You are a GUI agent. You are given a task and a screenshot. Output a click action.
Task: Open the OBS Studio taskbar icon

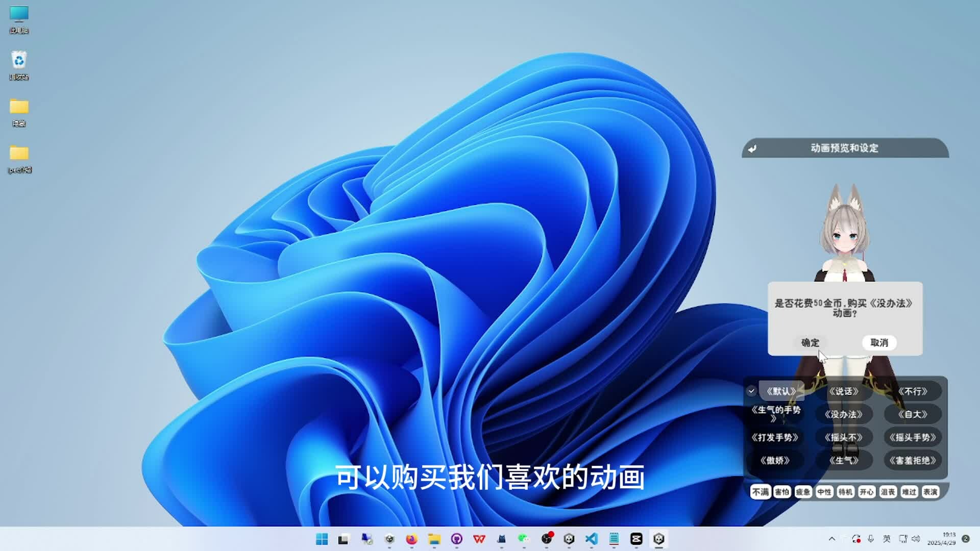pyautogui.click(x=546, y=539)
